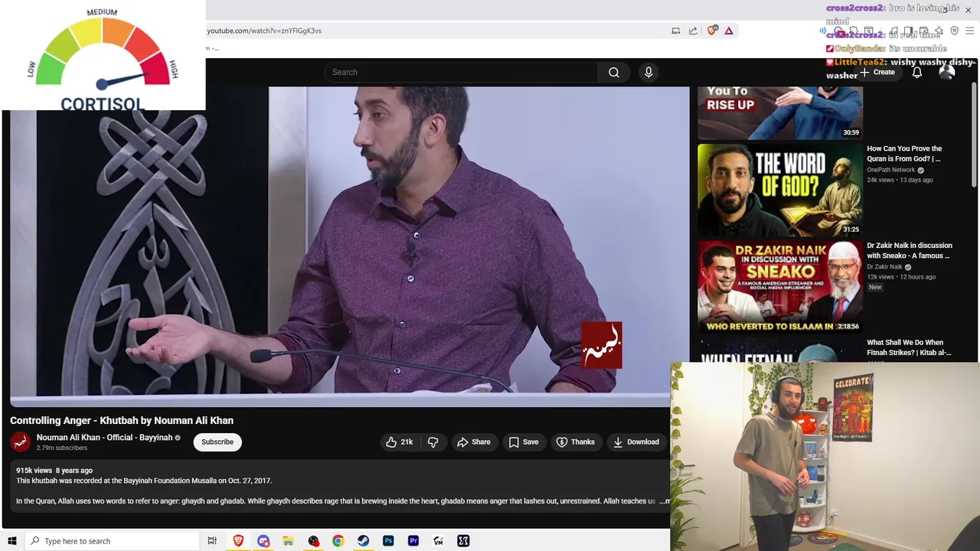Image resolution: width=980 pixels, height=551 pixels.
Task: Open YouTube notifications bell
Action: (916, 72)
